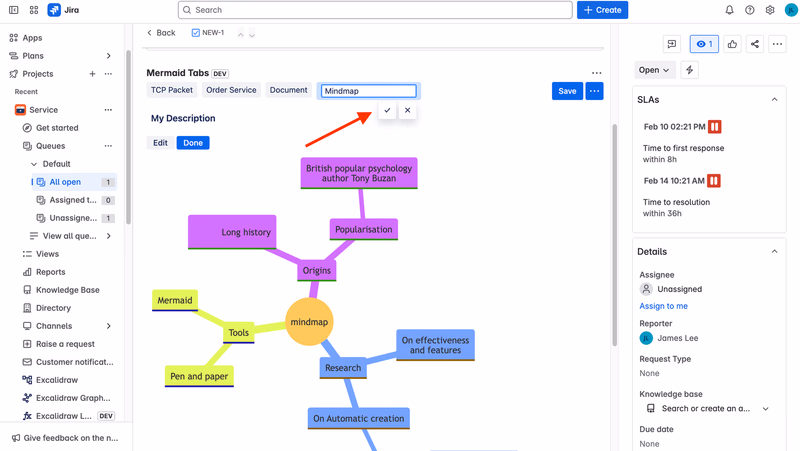Open the Knowledge base search dropdown
Screen dimensions: 800x451
tap(708, 409)
